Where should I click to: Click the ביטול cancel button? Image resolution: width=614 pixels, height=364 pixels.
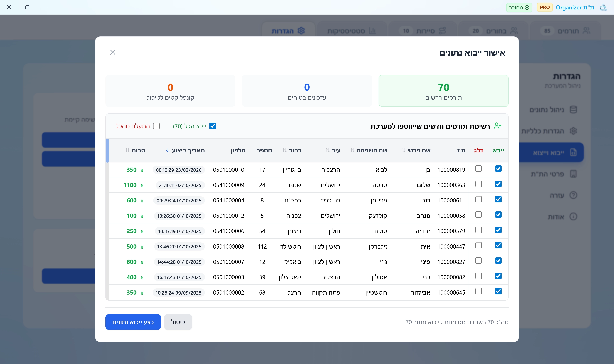pos(178,322)
